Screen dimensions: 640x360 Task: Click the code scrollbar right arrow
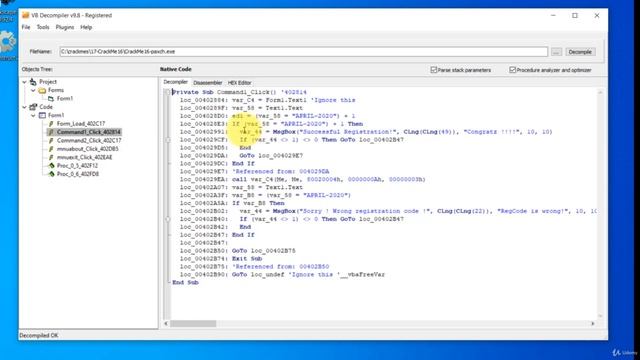(593, 324)
